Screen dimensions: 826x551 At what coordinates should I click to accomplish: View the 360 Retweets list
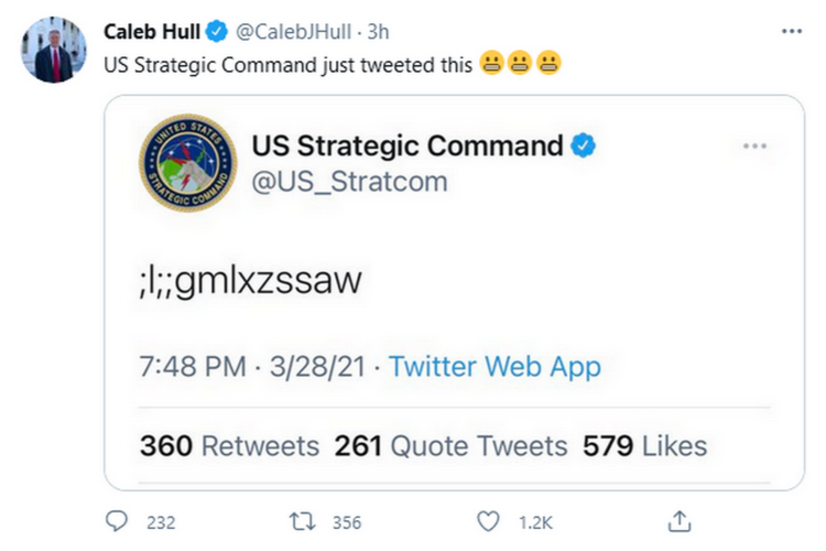click(x=229, y=445)
